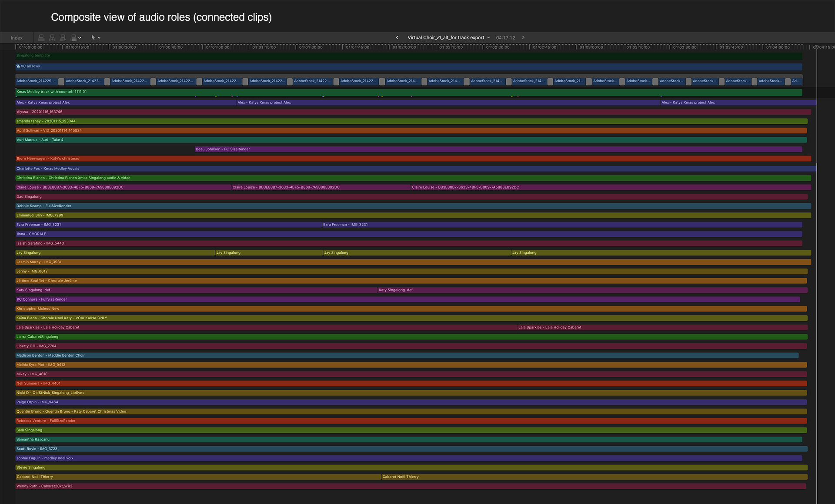Open the tool selection dropdown chevron
835x504 pixels.
point(99,38)
